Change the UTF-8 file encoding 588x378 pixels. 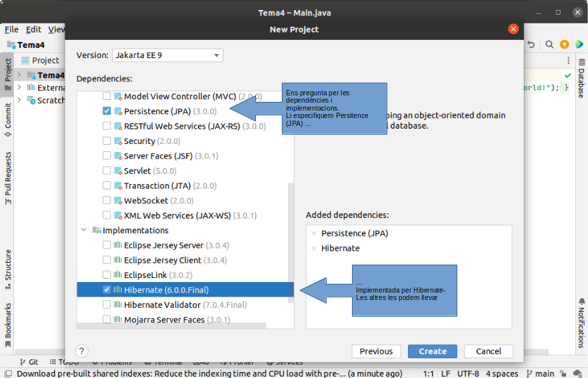[468, 373]
